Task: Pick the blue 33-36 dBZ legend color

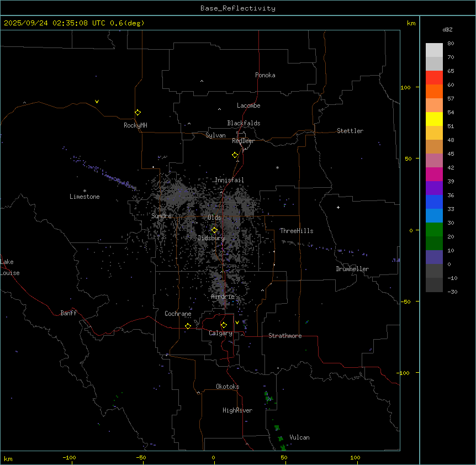Action: [x=434, y=202]
